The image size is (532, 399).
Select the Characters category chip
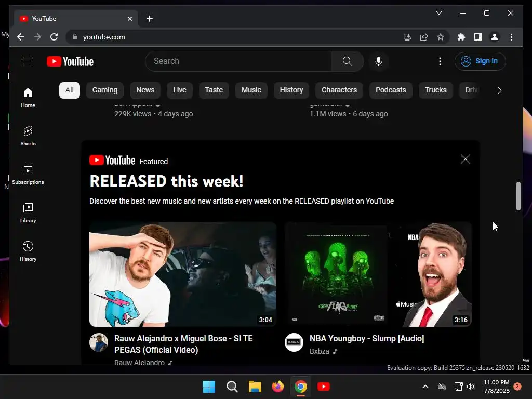pyautogui.click(x=339, y=90)
